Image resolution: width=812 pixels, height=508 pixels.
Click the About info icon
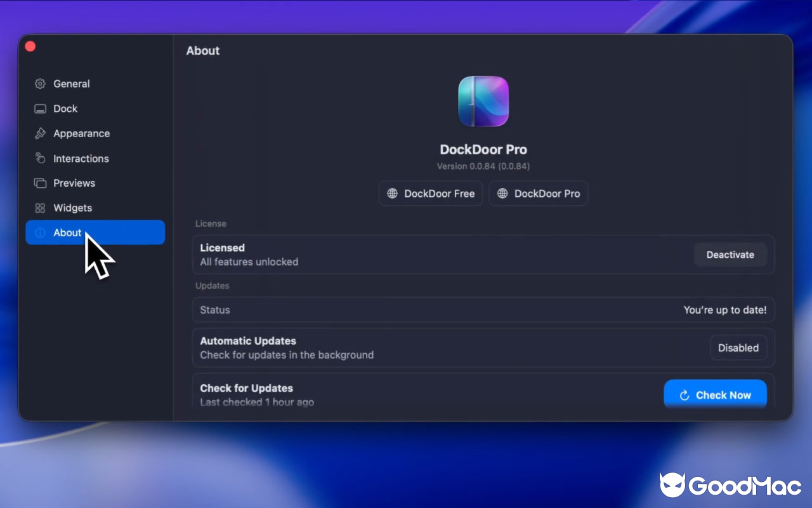pos(39,232)
